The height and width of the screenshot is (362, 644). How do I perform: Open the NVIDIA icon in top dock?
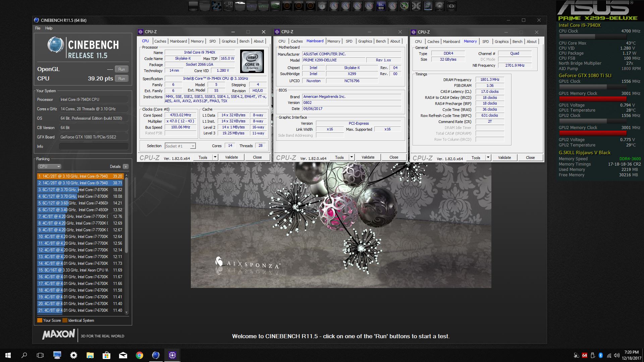coord(275,6)
